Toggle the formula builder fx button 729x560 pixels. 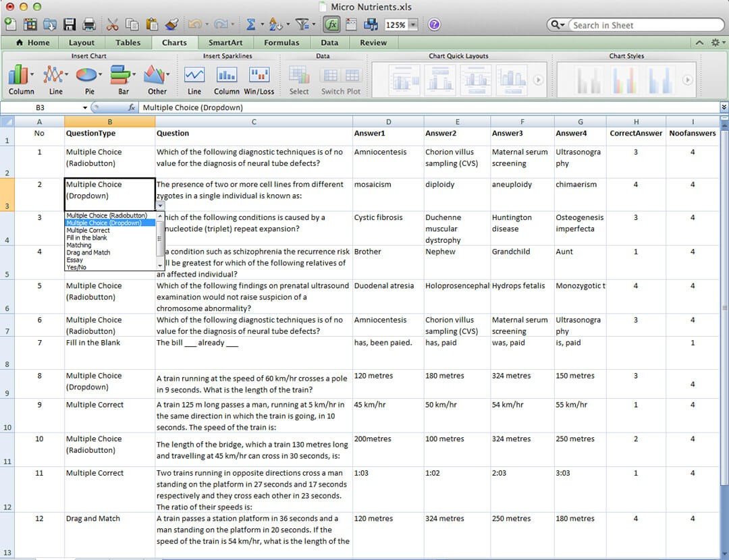click(x=331, y=24)
